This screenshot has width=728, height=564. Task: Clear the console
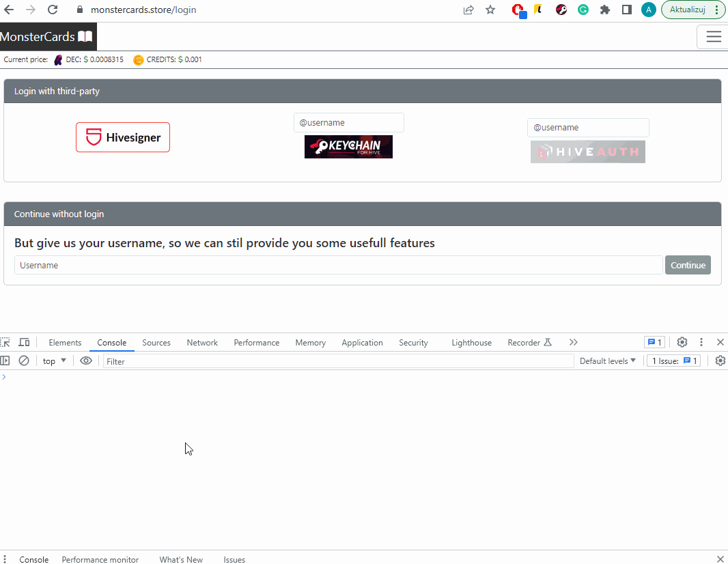24,361
